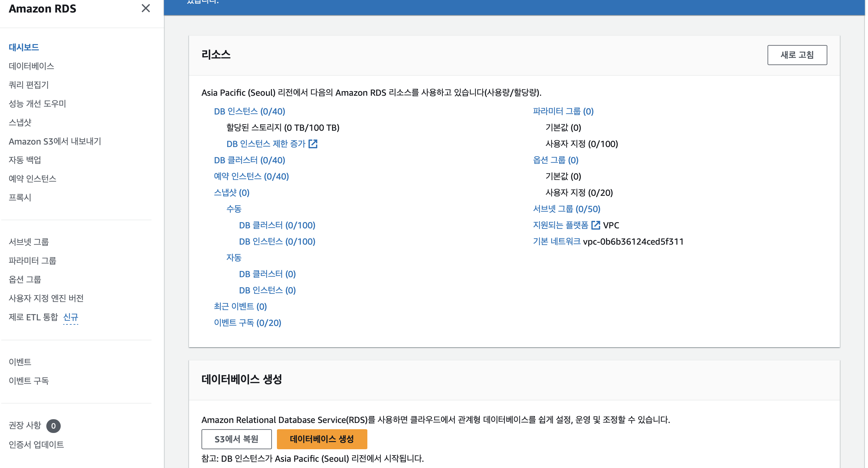Open 파라미터 그룹 in the sidebar
This screenshot has height=468, width=868.
pyautogui.click(x=32, y=261)
